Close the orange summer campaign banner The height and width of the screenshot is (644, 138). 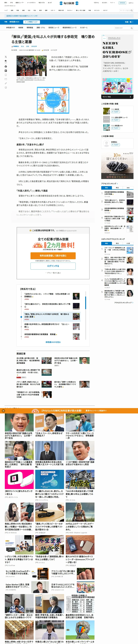click(x=3, y=411)
